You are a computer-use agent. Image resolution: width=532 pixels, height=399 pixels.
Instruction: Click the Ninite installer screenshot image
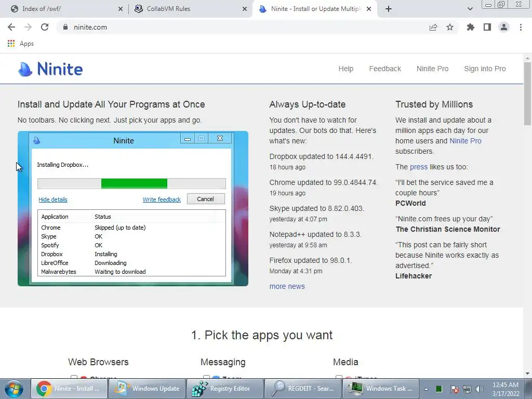click(133, 208)
